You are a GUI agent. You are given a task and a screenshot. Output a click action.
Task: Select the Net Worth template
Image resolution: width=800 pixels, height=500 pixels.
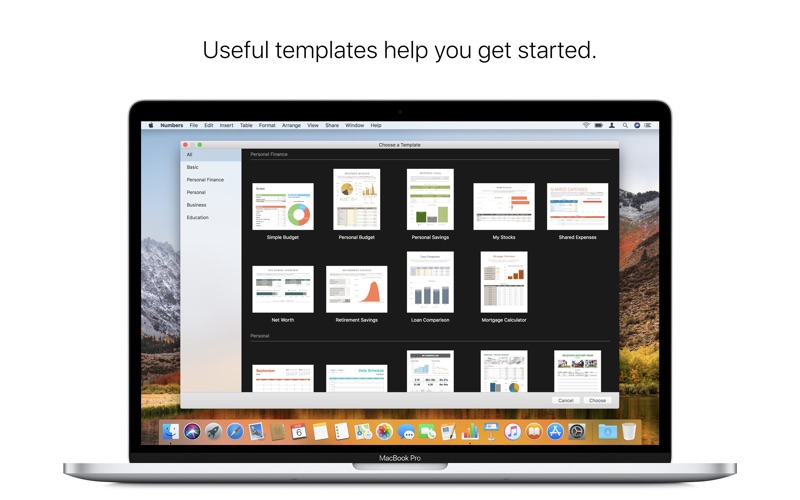(x=283, y=289)
